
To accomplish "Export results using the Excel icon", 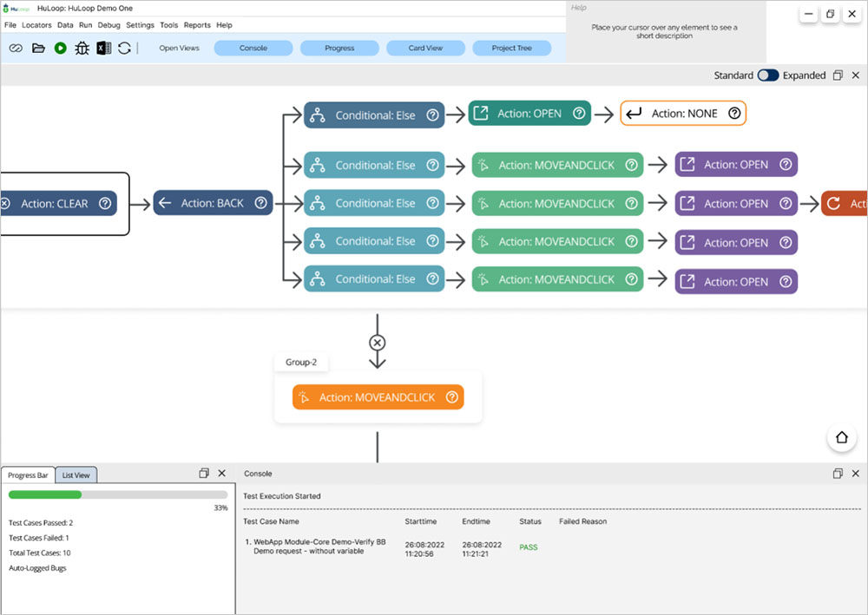I will coord(104,48).
